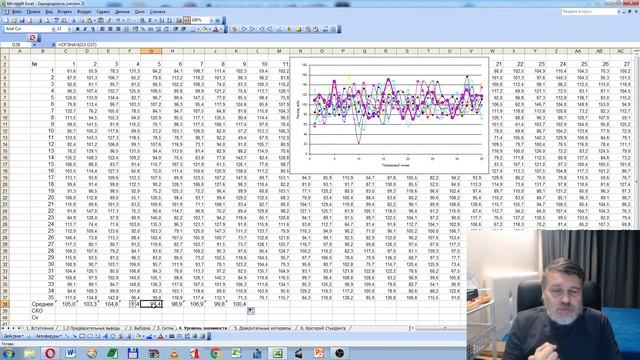
Task: Apply the red Font Color swatch
Action: tap(216, 29)
